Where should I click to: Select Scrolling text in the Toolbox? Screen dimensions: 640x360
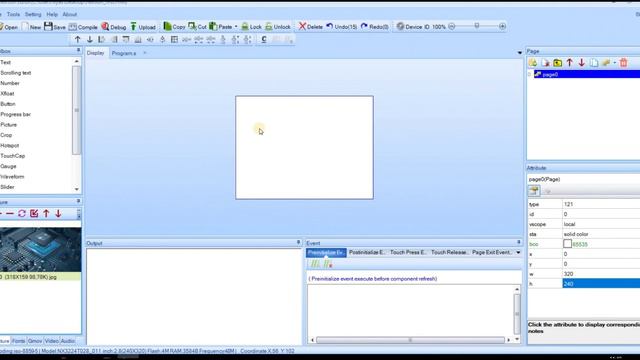(x=16, y=73)
